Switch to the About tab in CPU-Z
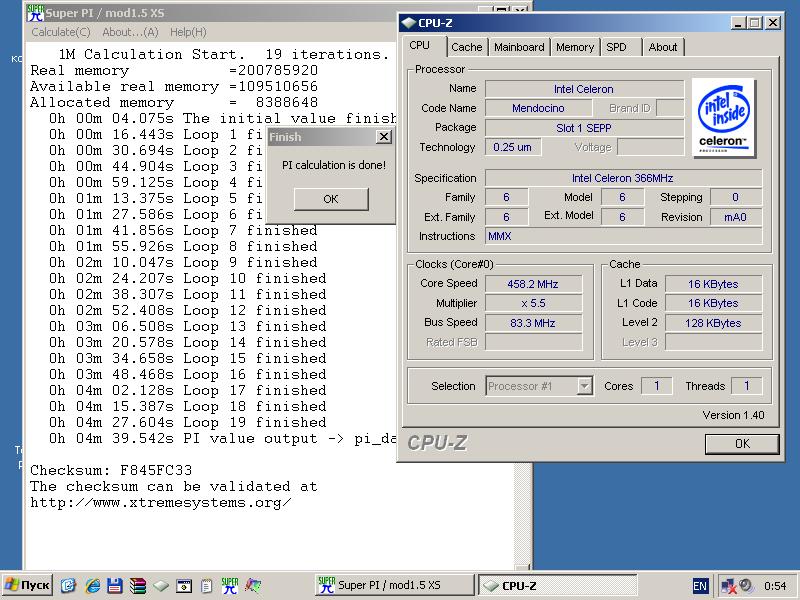Screen dimensions: 800x600 pyautogui.click(x=663, y=47)
